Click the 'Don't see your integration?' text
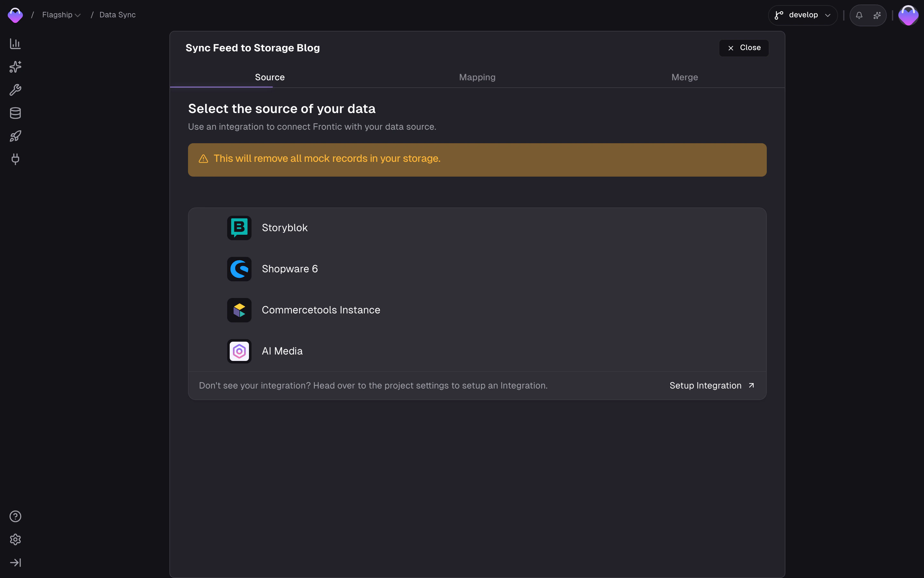Viewport: 924px width, 578px height. pyautogui.click(x=255, y=385)
